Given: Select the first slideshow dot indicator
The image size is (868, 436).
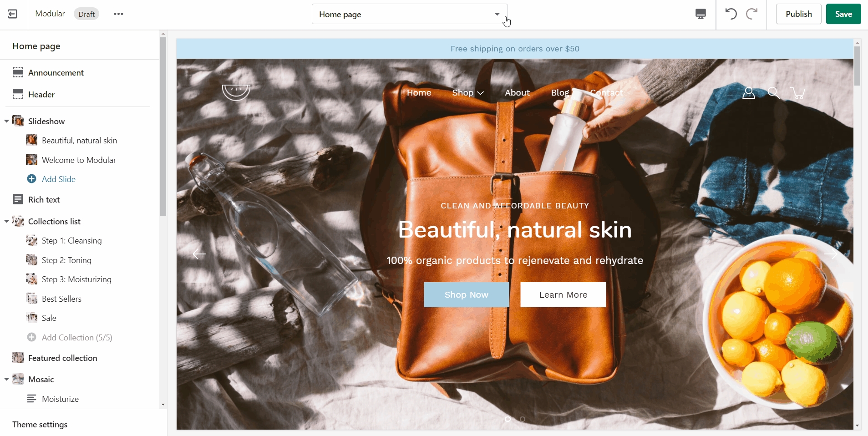Looking at the screenshot, I should 508,419.
